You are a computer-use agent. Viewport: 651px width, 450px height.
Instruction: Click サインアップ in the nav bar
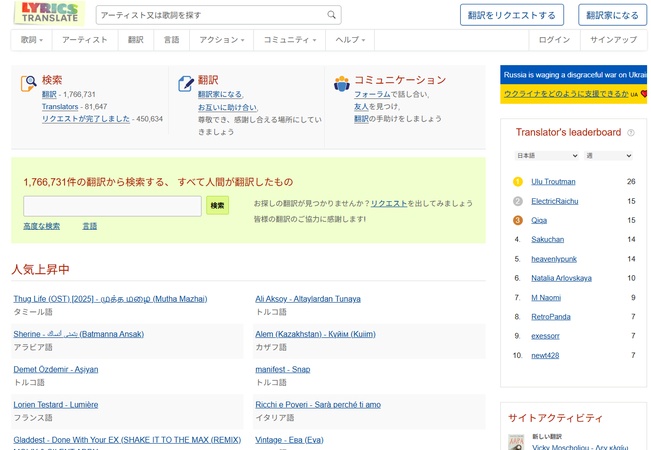(x=614, y=40)
